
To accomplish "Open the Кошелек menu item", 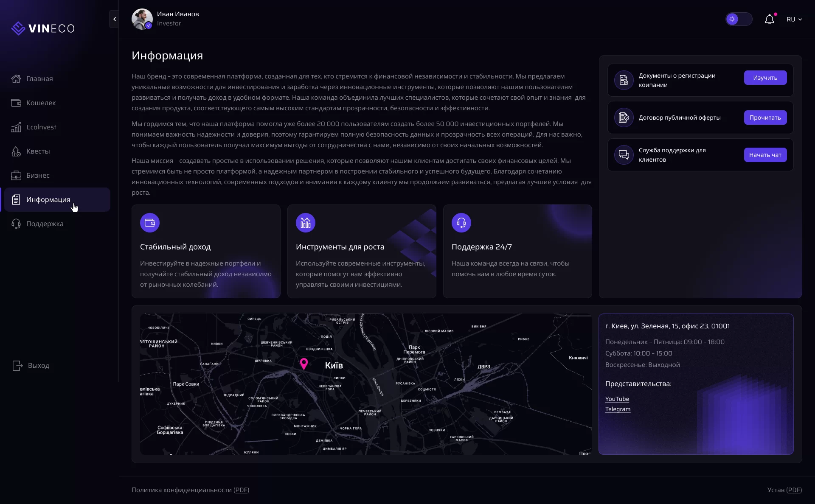I will 41,103.
